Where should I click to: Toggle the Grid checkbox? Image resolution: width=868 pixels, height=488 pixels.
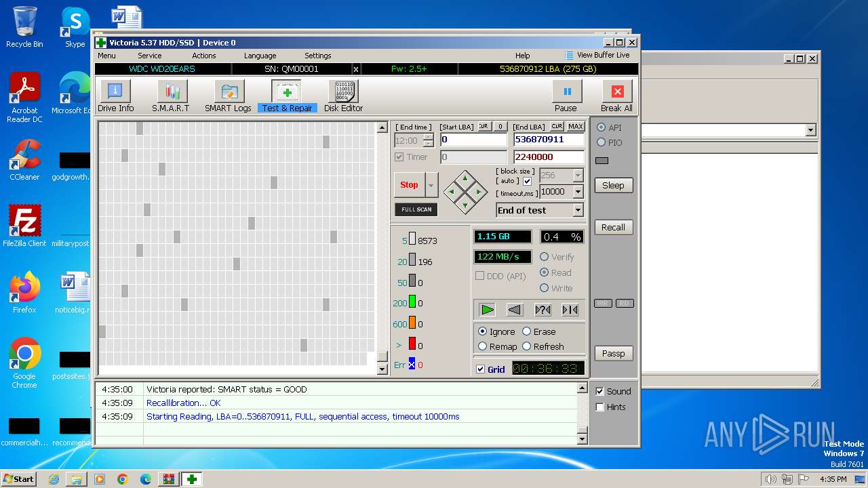coord(481,369)
